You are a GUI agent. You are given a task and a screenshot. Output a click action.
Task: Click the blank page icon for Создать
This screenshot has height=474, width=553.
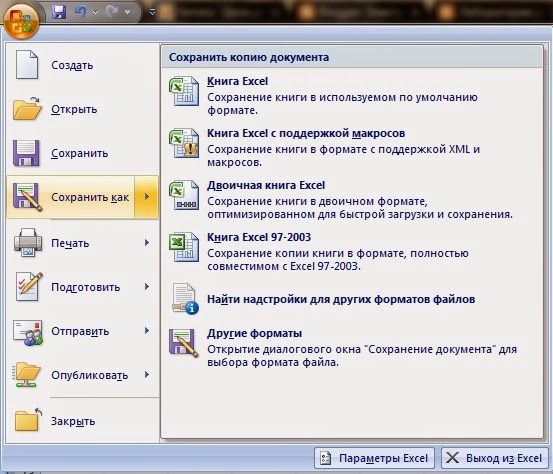(x=27, y=65)
